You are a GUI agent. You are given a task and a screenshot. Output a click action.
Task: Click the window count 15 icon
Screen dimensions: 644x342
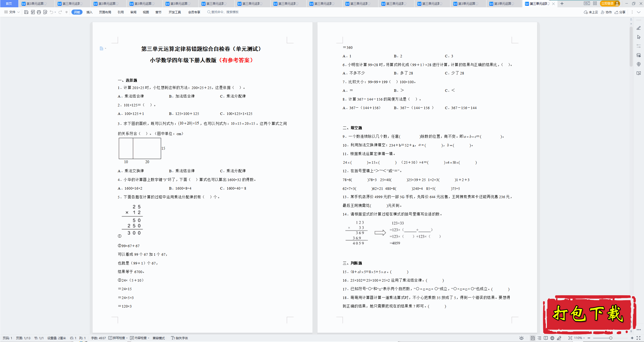(x=587, y=3)
